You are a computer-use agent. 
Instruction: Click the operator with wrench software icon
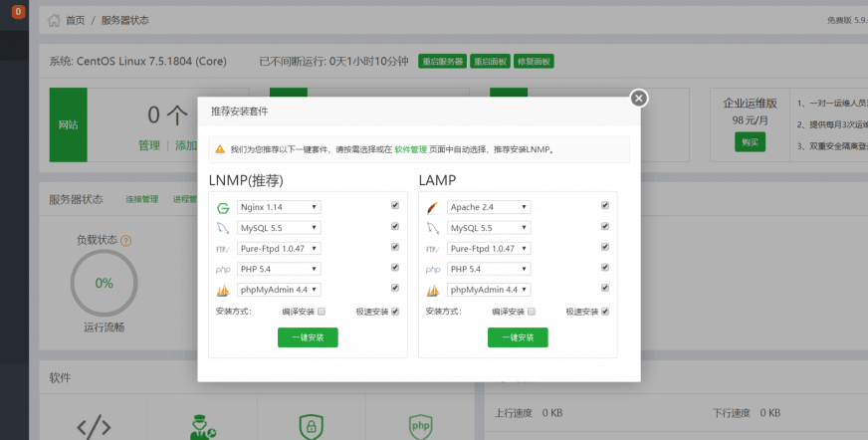click(x=203, y=427)
